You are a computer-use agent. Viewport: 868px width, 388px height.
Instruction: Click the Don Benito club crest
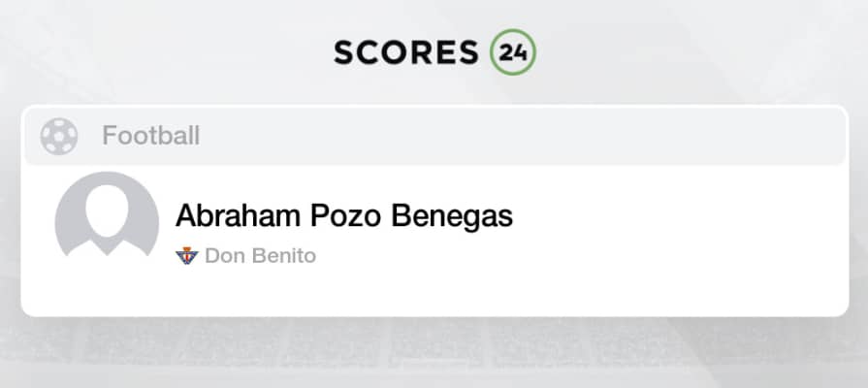click(186, 256)
